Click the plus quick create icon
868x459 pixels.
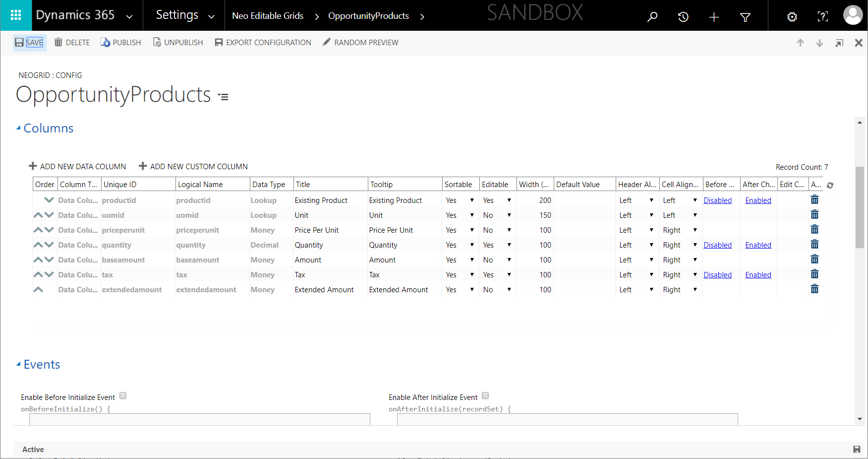coord(714,17)
